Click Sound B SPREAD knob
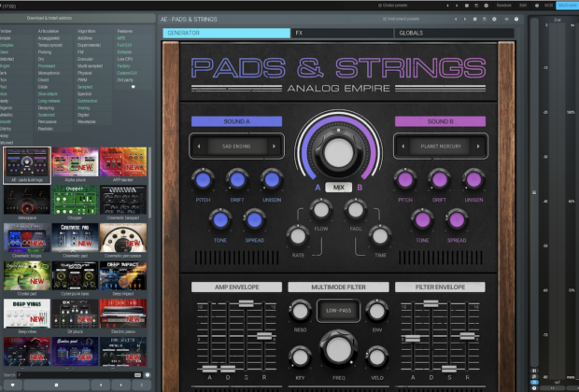Image resolution: width=579 pixels, height=392 pixels. (x=457, y=220)
